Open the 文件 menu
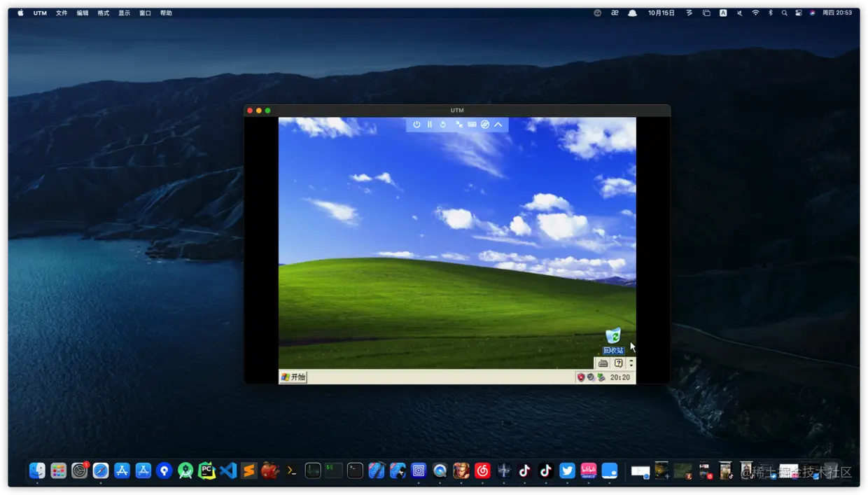This screenshot has width=868, height=495. pos(62,13)
